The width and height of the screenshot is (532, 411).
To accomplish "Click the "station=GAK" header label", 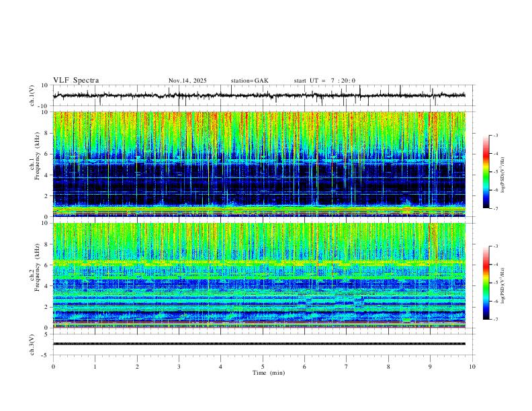I will (x=249, y=81).
